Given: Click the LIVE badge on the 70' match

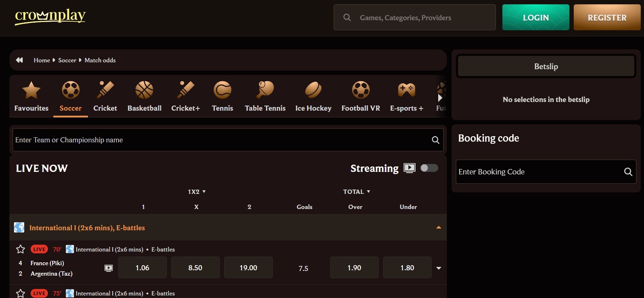Looking at the screenshot, I should tap(39, 249).
